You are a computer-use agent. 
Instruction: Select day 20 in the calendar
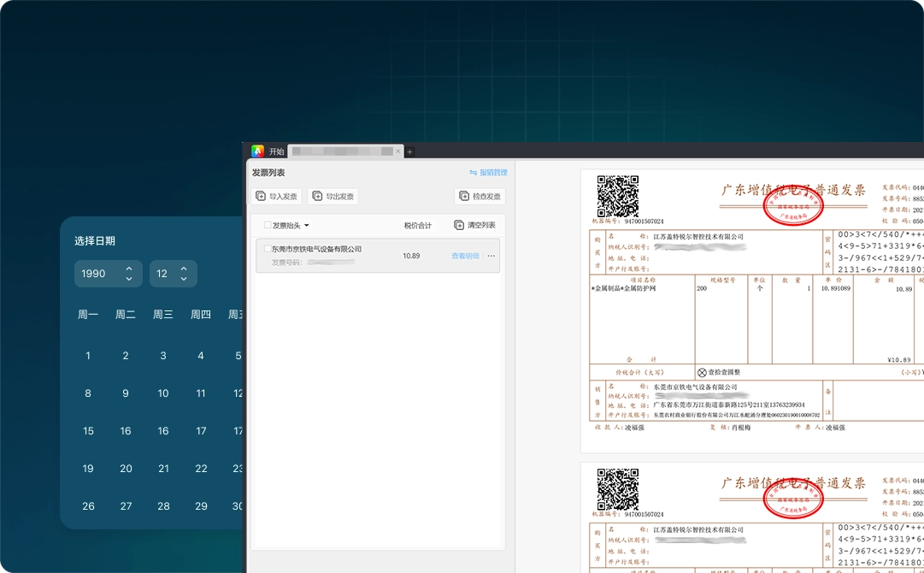(126, 469)
